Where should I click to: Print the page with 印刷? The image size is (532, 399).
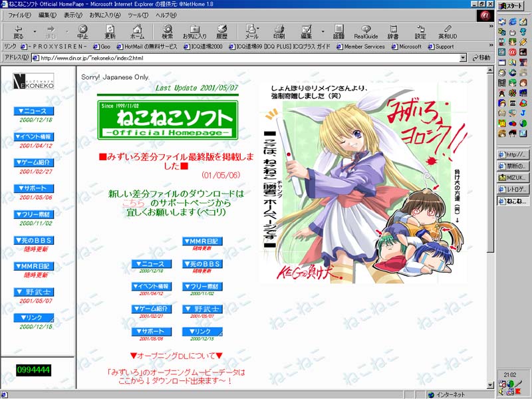pyautogui.click(x=279, y=32)
